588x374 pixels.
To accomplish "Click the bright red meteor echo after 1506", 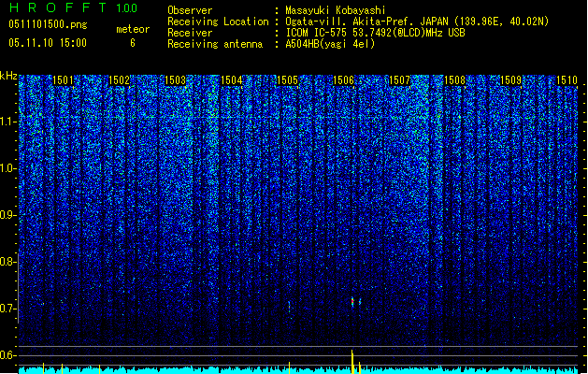I will tap(352, 302).
